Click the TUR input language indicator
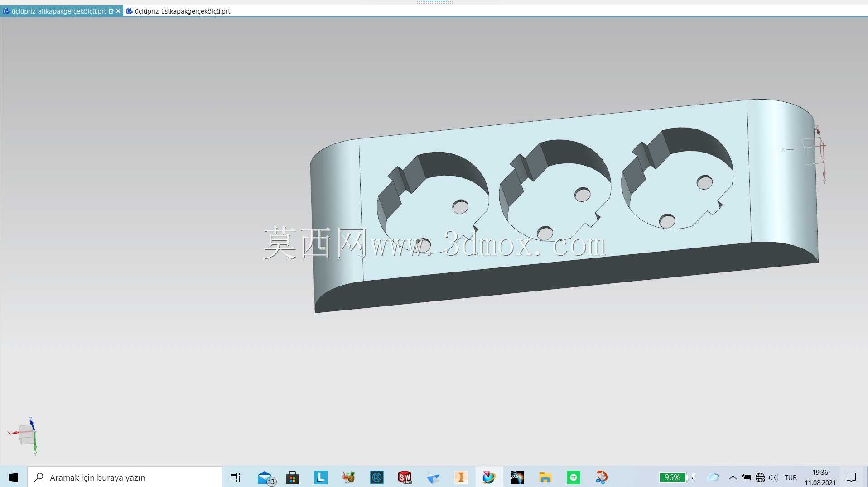 tap(791, 477)
